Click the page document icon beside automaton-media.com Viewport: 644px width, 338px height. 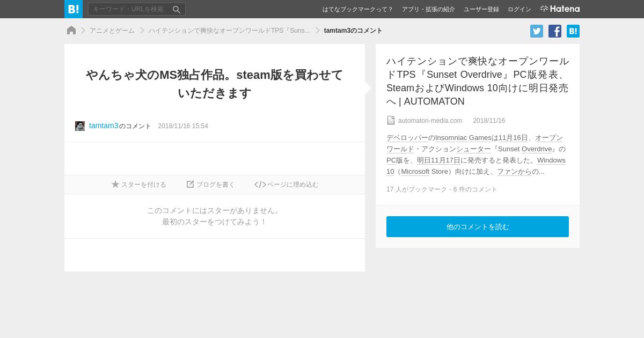391,120
